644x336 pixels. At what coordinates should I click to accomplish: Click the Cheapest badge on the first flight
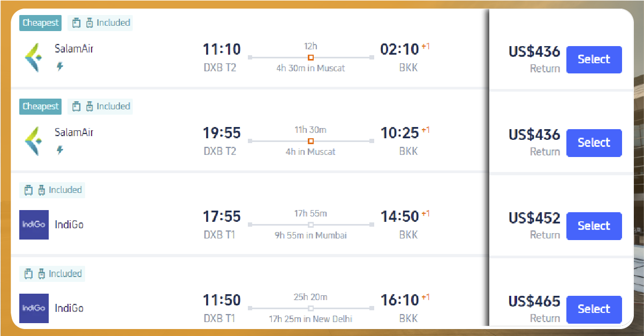(41, 23)
